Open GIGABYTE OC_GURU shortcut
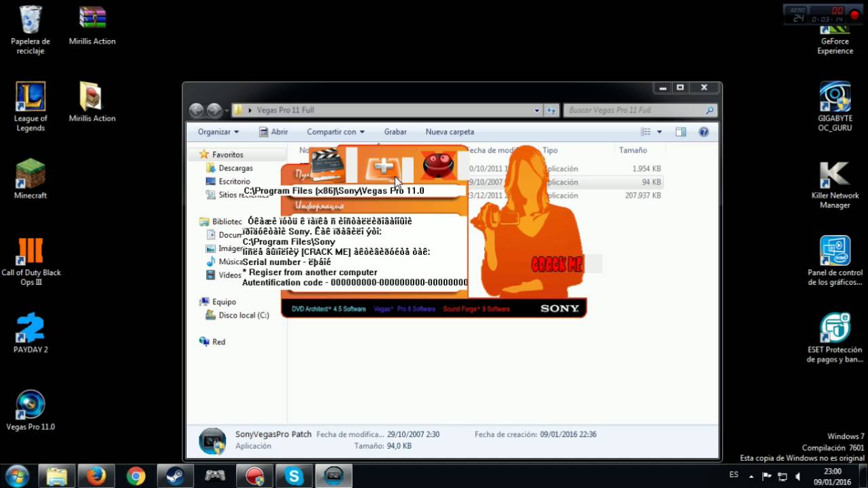Image resolution: width=868 pixels, height=488 pixels. 835,107
